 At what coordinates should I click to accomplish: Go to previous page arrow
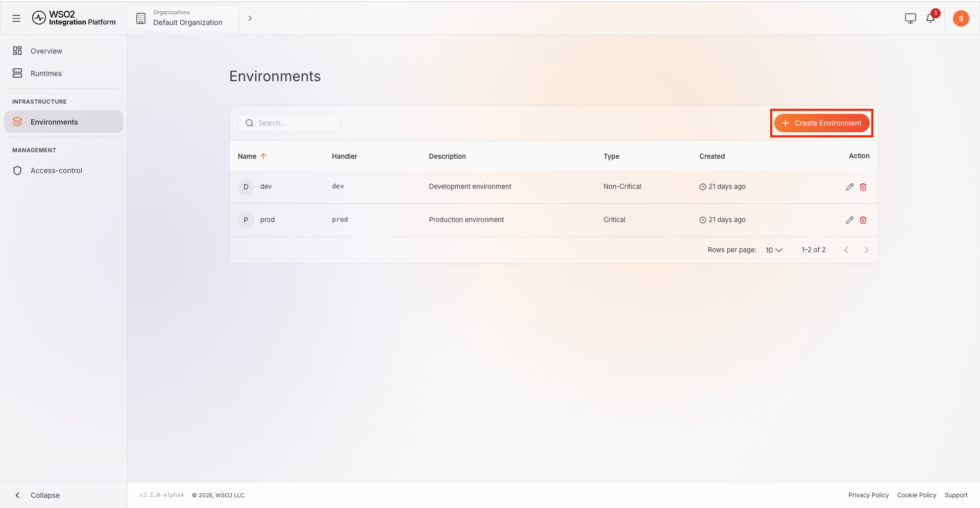[x=846, y=250]
